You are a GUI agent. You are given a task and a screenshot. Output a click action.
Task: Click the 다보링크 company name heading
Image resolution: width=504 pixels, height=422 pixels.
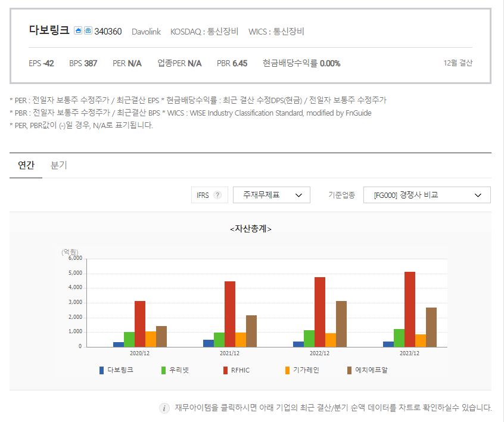coord(49,30)
